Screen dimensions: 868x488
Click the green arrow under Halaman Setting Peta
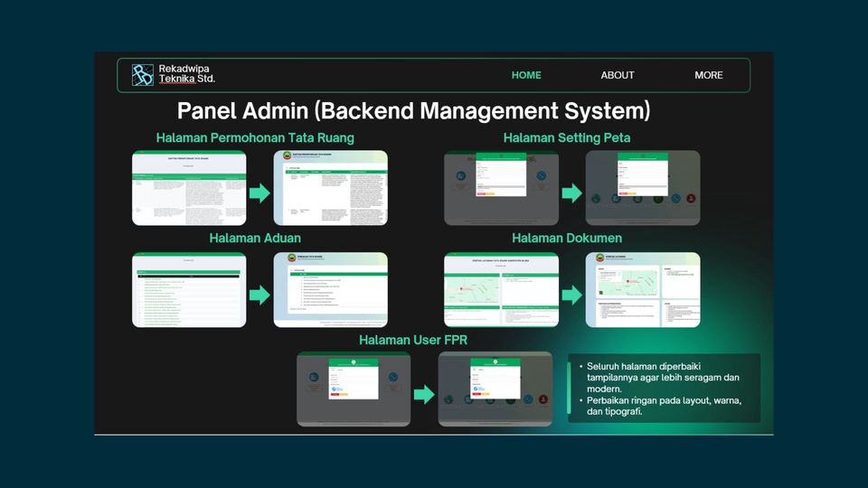[571, 192]
